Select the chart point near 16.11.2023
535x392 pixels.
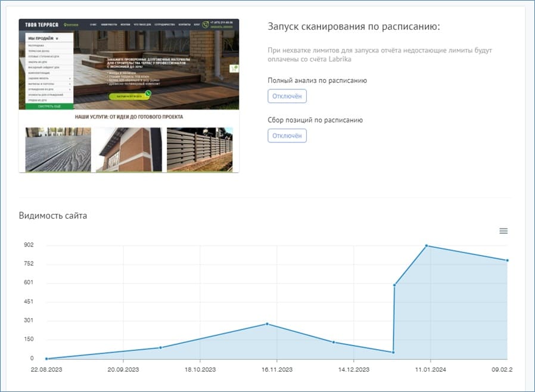point(267,323)
